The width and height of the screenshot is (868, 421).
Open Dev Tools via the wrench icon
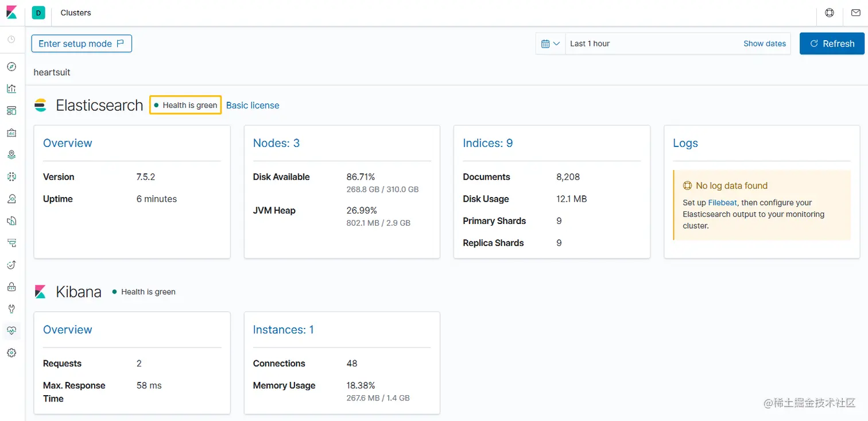click(11, 308)
